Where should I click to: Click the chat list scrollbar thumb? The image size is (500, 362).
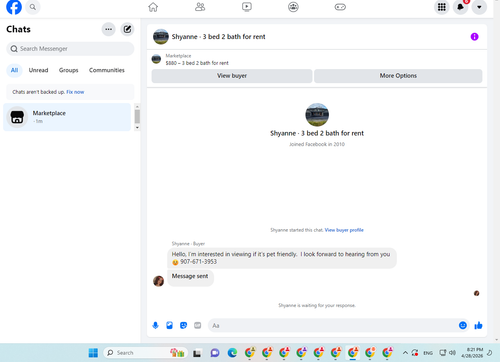point(137,117)
